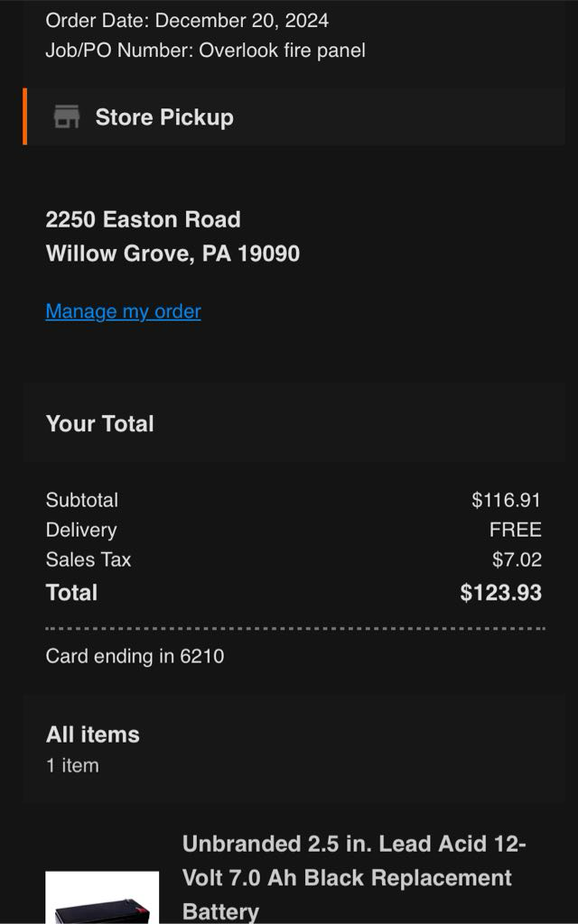Click the Sales Tax label
The image size is (578, 924).
[x=89, y=559]
